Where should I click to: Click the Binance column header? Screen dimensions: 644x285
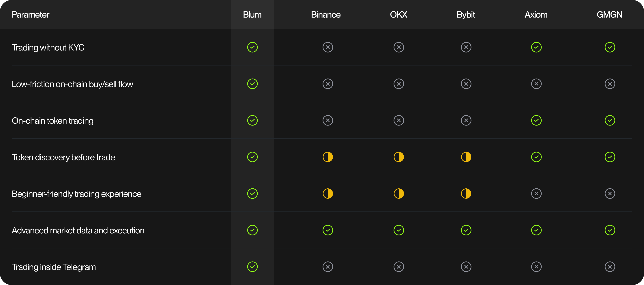326,14
